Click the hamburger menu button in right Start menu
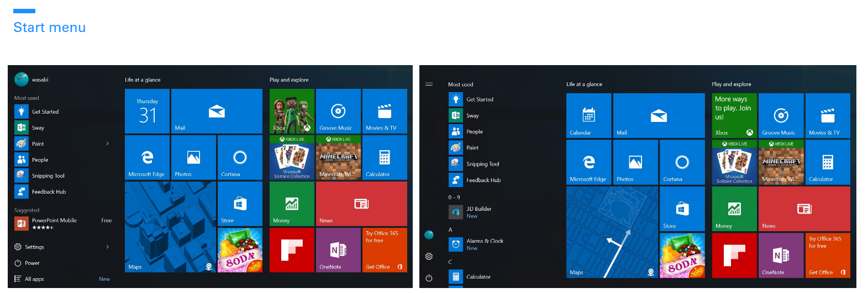Image resolution: width=868 pixels, height=293 pixels. [x=429, y=84]
